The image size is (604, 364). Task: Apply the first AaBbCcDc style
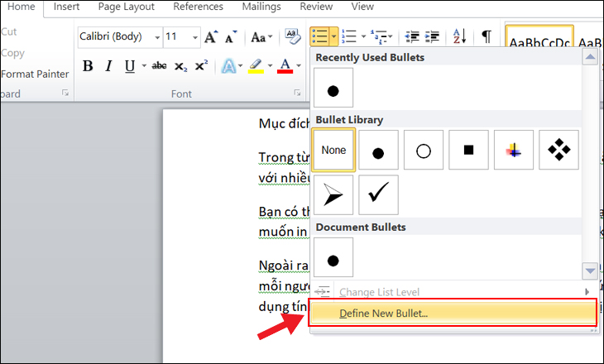pyautogui.click(x=539, y=37)
